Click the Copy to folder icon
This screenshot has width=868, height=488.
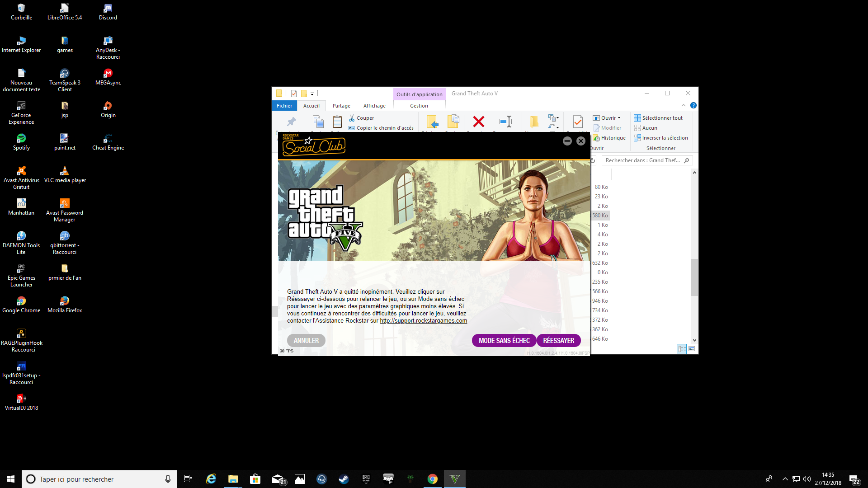point(453,121)
